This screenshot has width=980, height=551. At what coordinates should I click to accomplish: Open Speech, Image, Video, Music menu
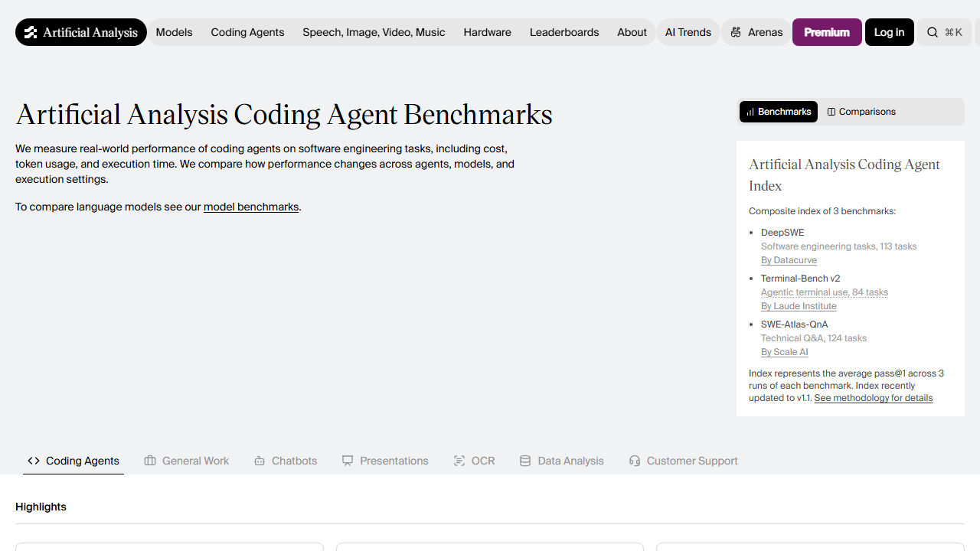pos(374,32)
